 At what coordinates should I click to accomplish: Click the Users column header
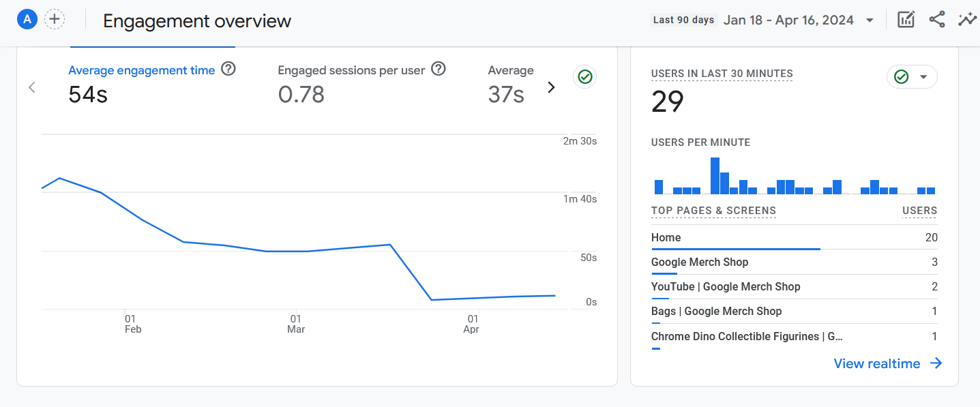pyautogui.click(x=920, y=211)
